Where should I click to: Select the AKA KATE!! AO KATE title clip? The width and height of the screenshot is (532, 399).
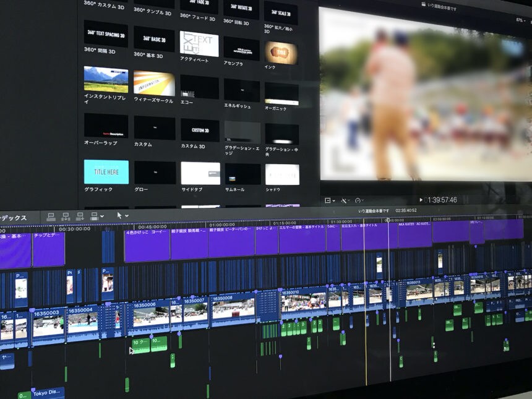click(414, 234)
